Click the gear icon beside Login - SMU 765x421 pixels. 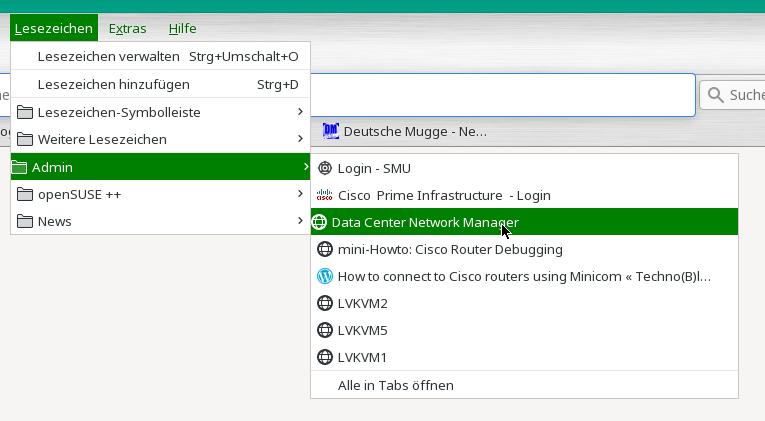[x=324, y=168]
